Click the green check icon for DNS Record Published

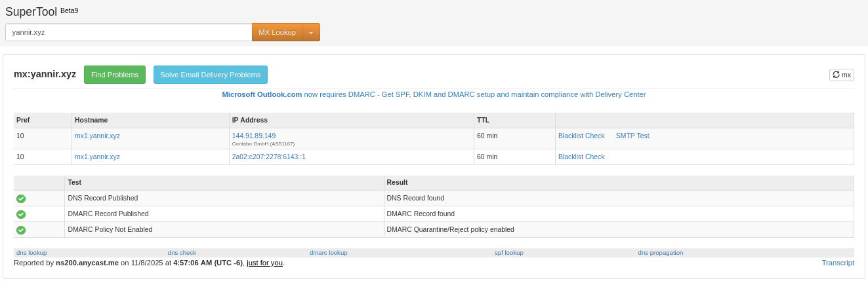[21, 198]
